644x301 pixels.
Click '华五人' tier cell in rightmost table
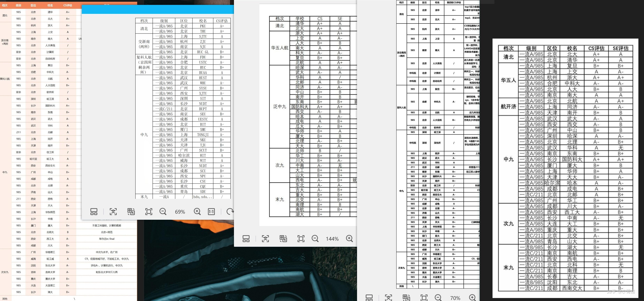[509, 80]
